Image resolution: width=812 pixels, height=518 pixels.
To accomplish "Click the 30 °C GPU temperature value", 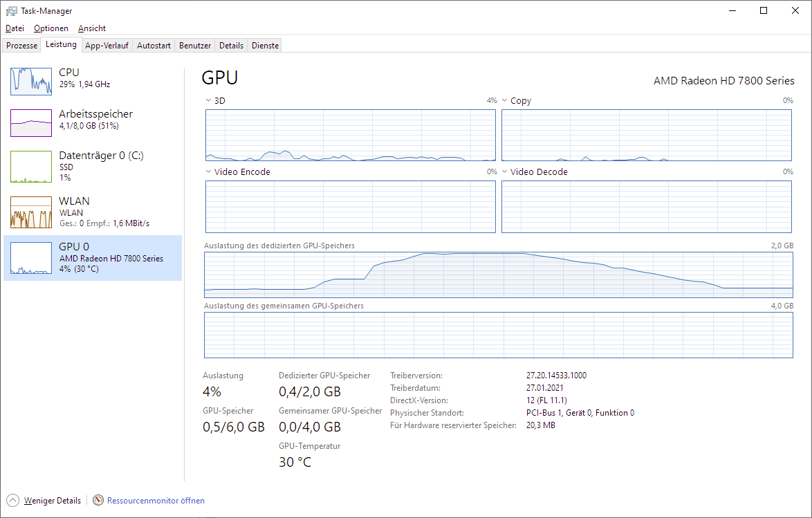I will (x=295, y=462).
